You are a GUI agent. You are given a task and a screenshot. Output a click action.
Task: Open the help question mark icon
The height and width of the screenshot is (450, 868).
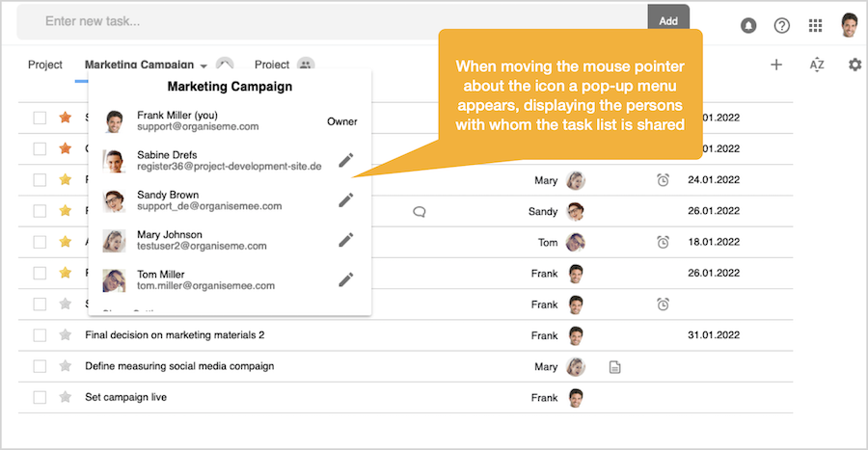click(x=782, y=25)
